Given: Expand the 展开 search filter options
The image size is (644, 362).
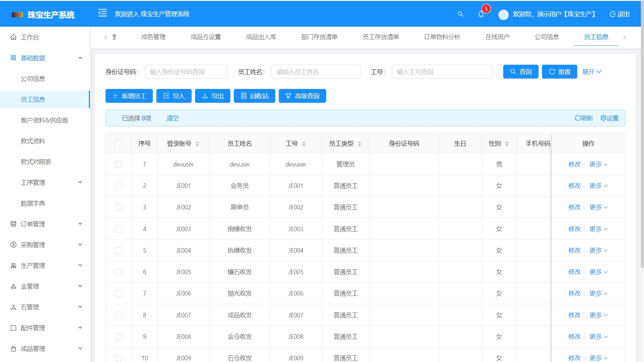Looking at the screenshot, I should pos(592,72).
